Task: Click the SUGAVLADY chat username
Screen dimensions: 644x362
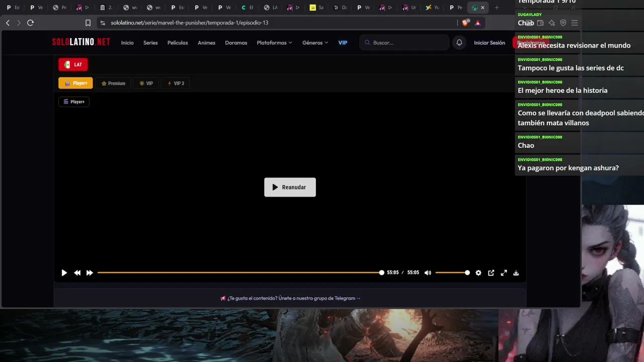Action: coord(529,15)
